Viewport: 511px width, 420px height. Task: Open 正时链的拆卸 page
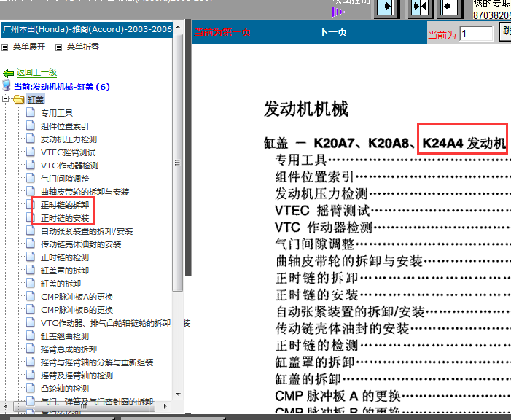pos(65,205)
